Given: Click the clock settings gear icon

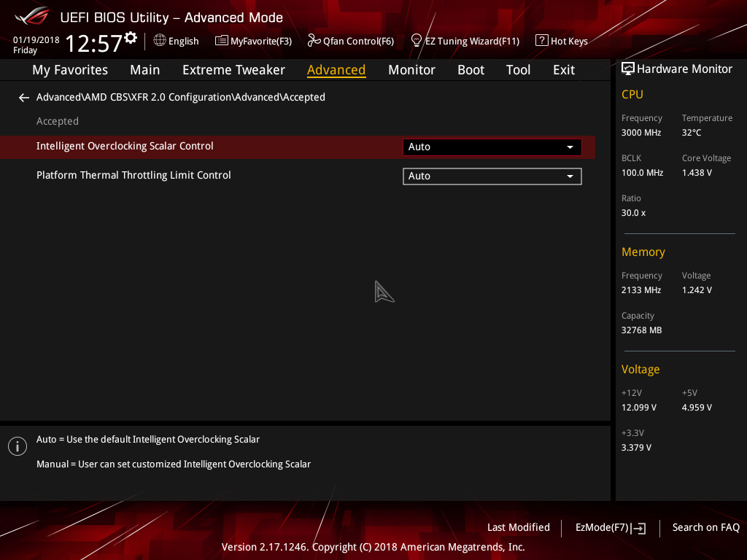Looking at the screenshot, I should point(131,38).
